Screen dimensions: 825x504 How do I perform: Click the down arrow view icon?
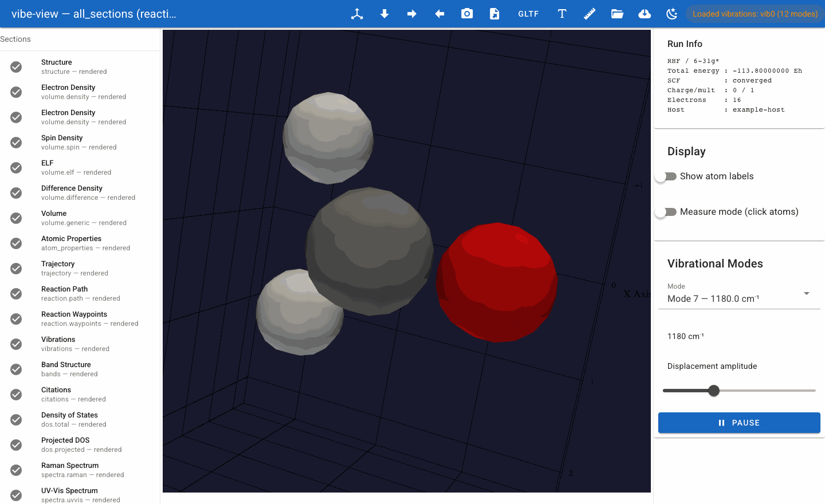point(384,14)
